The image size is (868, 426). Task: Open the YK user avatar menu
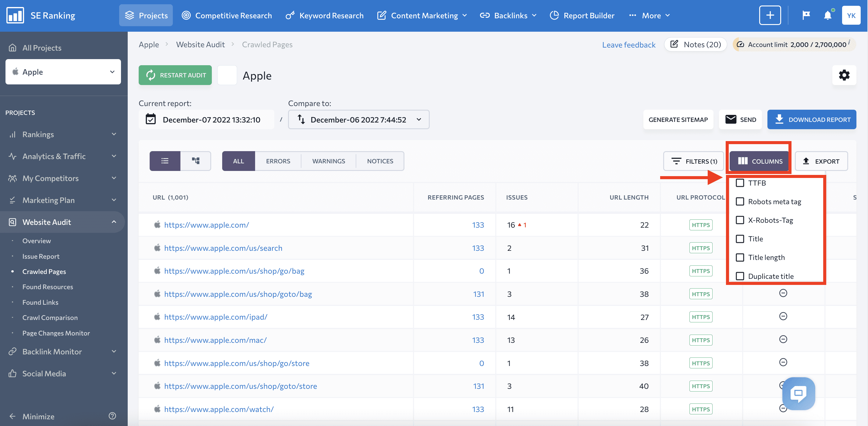coord(851,16)
